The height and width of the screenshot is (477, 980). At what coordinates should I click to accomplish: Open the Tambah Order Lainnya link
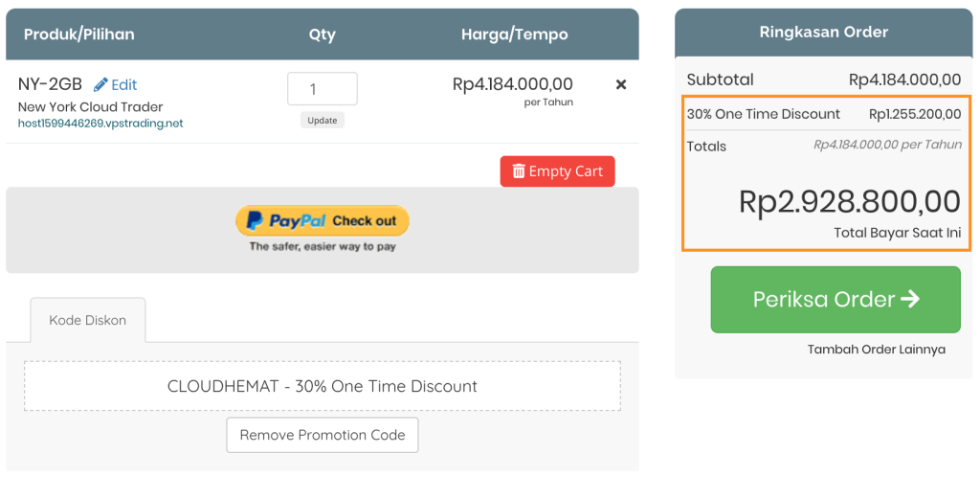coord(876,350)
